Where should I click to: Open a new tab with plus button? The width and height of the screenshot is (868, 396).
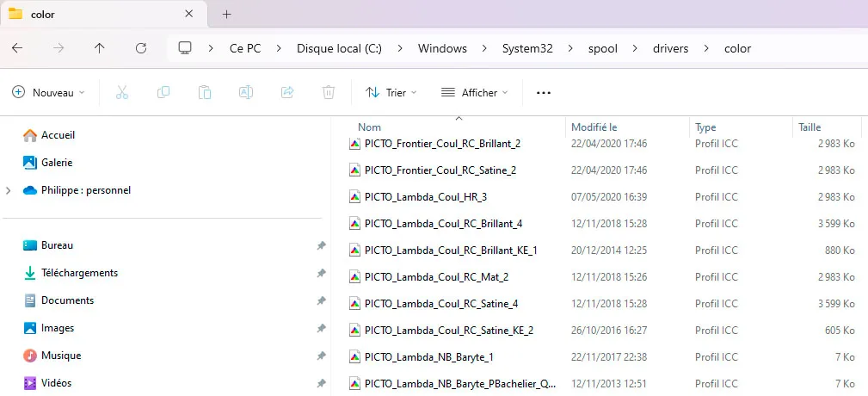pos(227,14)
